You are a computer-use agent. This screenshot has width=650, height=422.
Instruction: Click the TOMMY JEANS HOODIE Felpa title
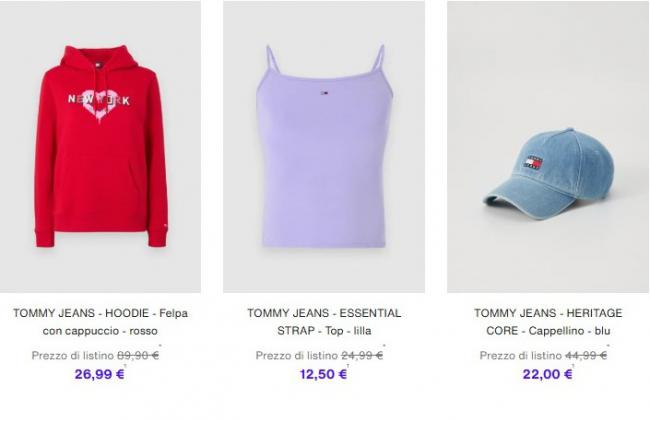point(100,322)
